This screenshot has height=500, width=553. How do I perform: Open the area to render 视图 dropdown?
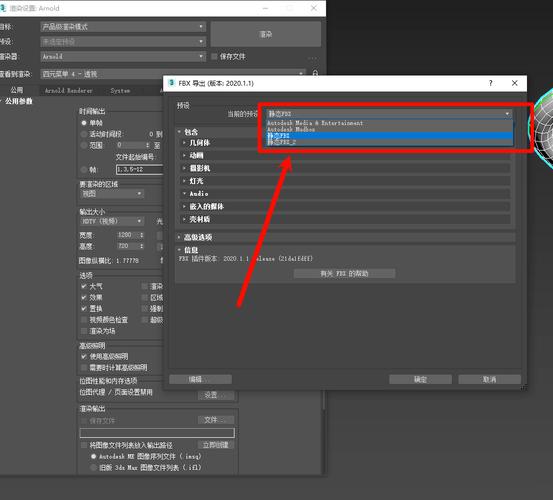point(112,194)
